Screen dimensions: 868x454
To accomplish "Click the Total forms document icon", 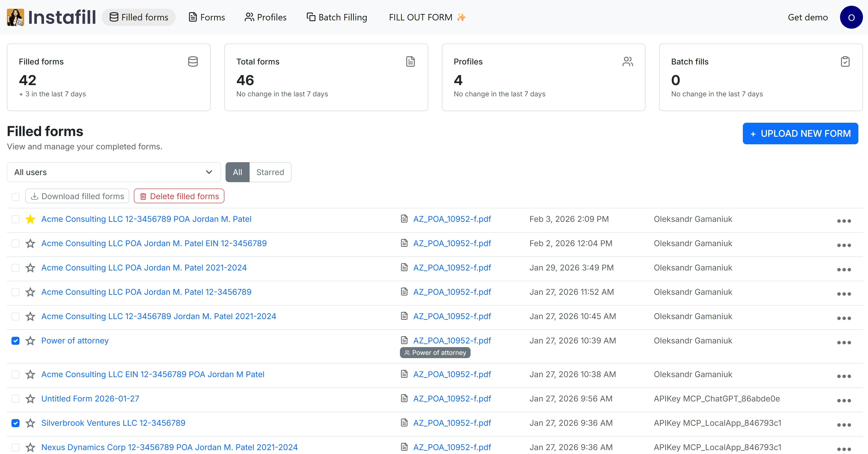I will click(411, 61).
